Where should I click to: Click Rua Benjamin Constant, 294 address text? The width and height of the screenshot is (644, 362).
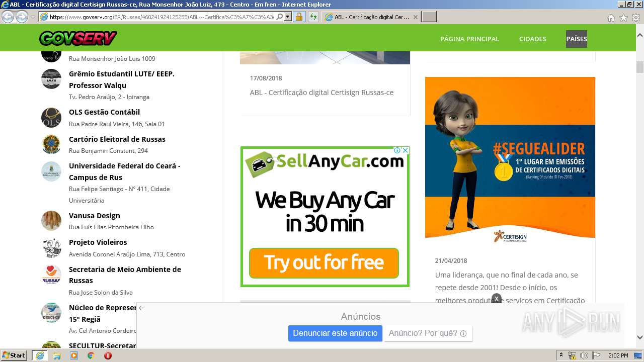pyautogui.click(x=108, y=151)
